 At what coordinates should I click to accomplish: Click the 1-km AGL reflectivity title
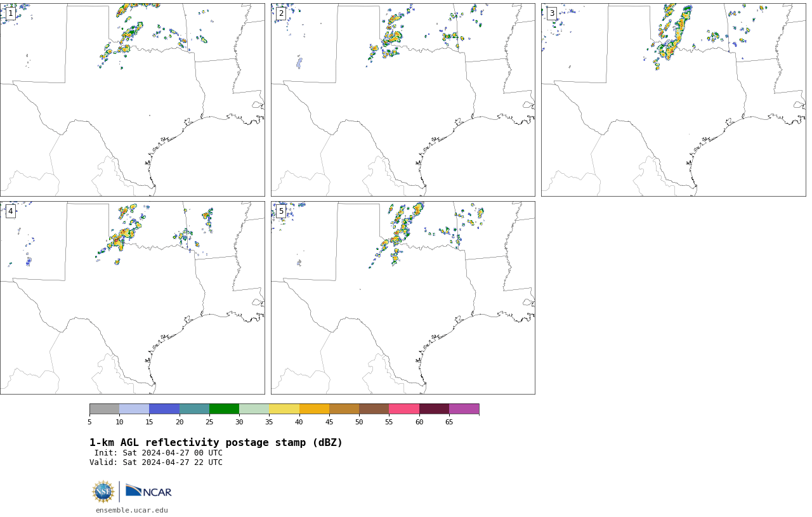[x=216, y=443]
